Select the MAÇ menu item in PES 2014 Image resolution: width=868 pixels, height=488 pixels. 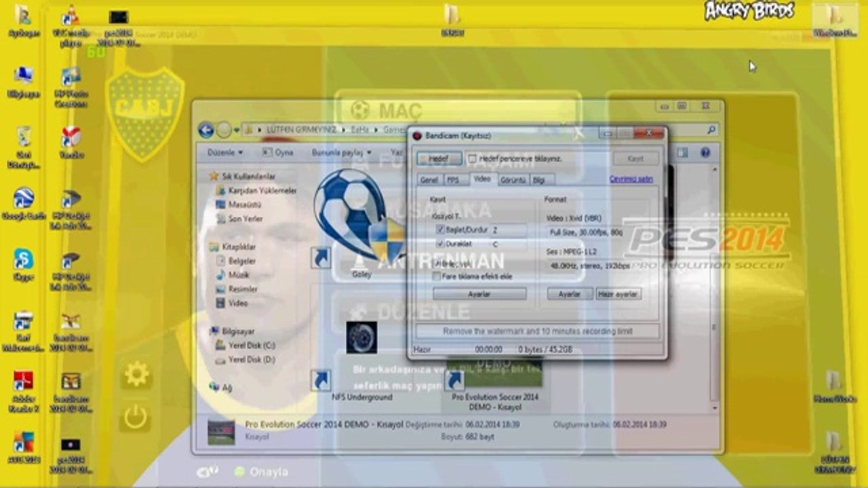pyautogui.click(x=458, y=110)
